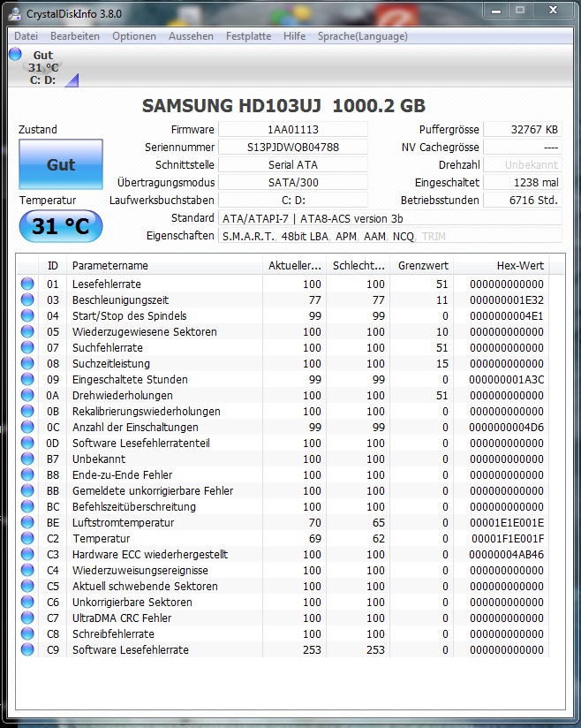Open the Sprache(Language) menu
The height and width of the screenshot is (728, 581).
362,36
